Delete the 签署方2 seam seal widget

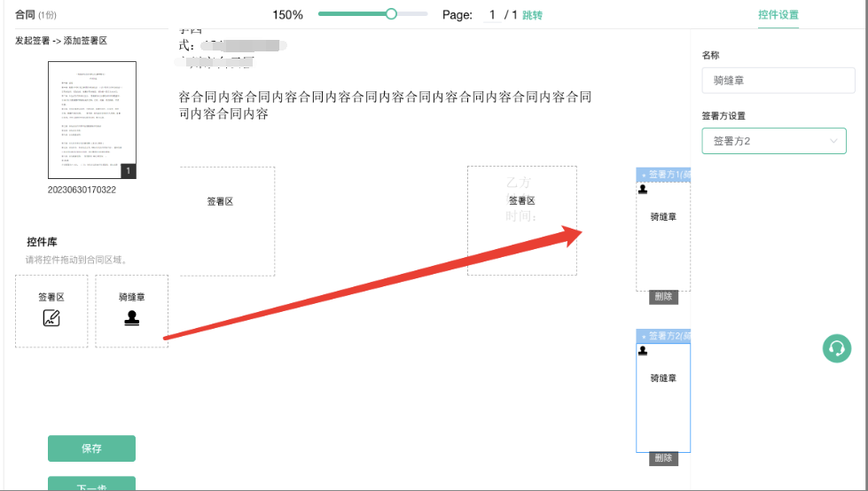point(663,458)
